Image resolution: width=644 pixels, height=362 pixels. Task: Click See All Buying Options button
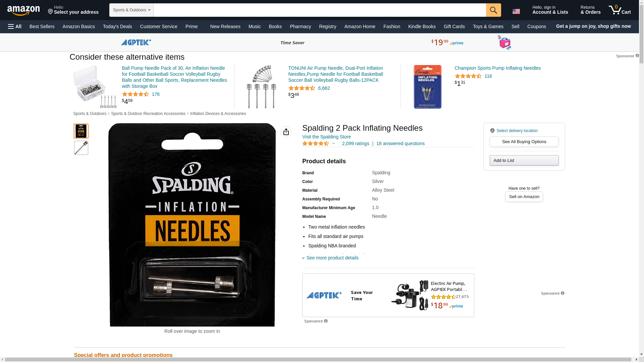(x=524, y=142)
